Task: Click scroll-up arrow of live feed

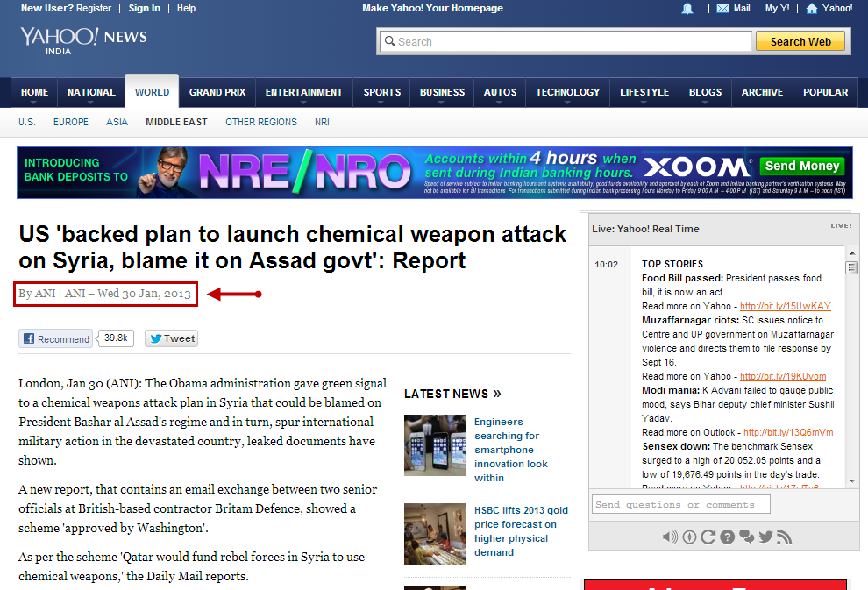Action: pyautogui.click(x=852, y=253)
